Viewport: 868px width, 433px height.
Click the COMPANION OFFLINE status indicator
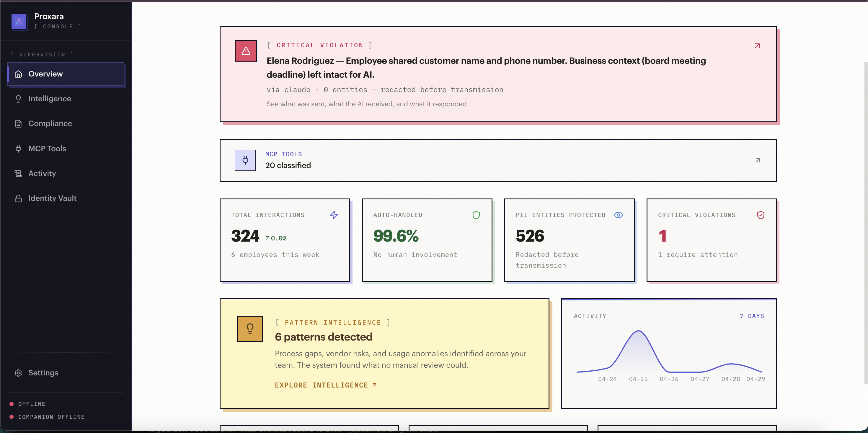point(47,417)
